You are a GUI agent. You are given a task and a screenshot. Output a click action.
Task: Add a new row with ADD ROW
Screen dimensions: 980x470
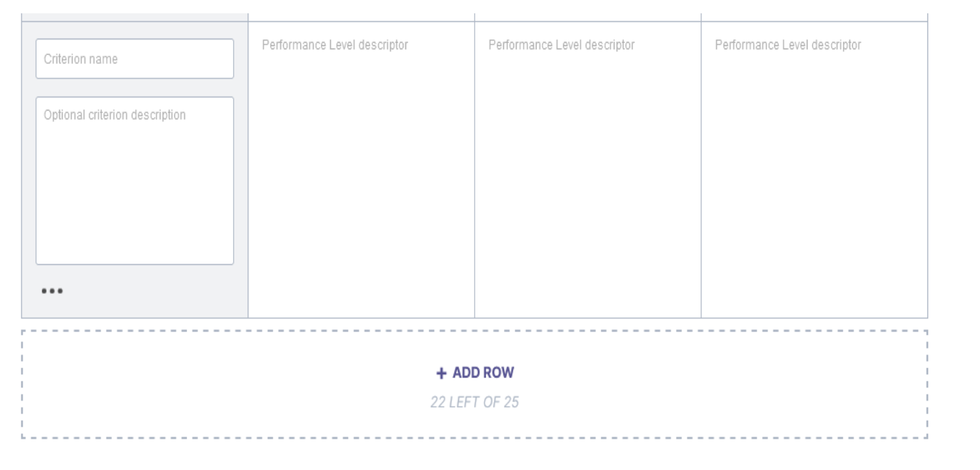pos(475,373)
